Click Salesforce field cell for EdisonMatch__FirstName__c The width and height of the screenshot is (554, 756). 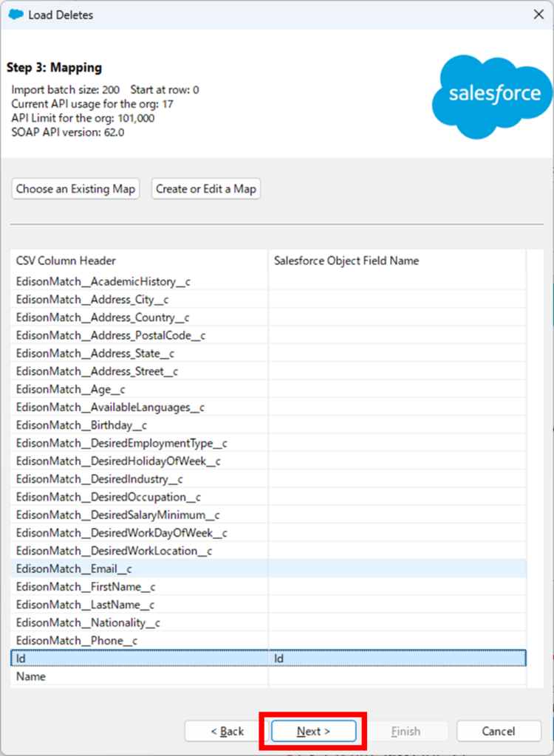tap(397, 587)
